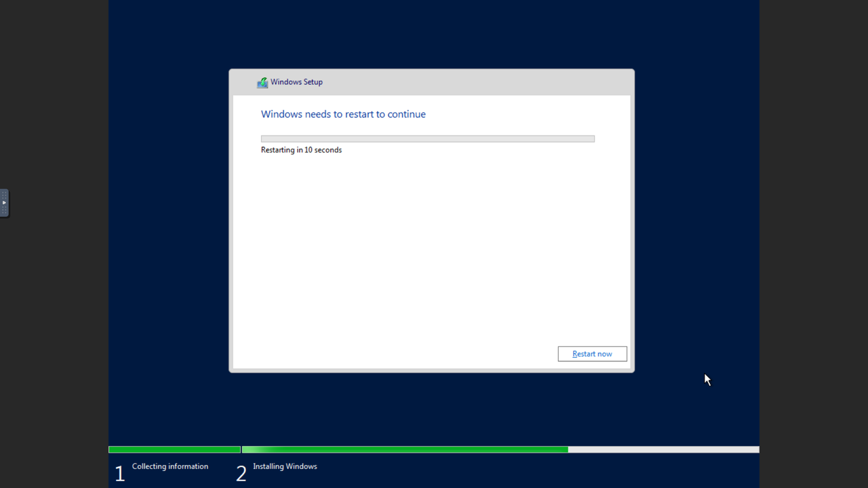Image resolution: width=868 pixels, height=488 pixels.
Task: Click the 'Windows needs to restart to continue' heading
Action: pyautogui.click(x=343, y=114)
